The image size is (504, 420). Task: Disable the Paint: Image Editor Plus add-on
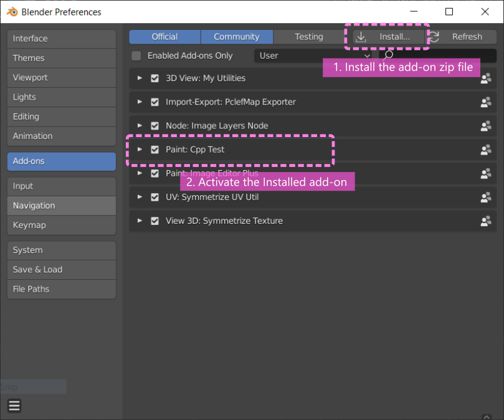click(x=155, y=173)
